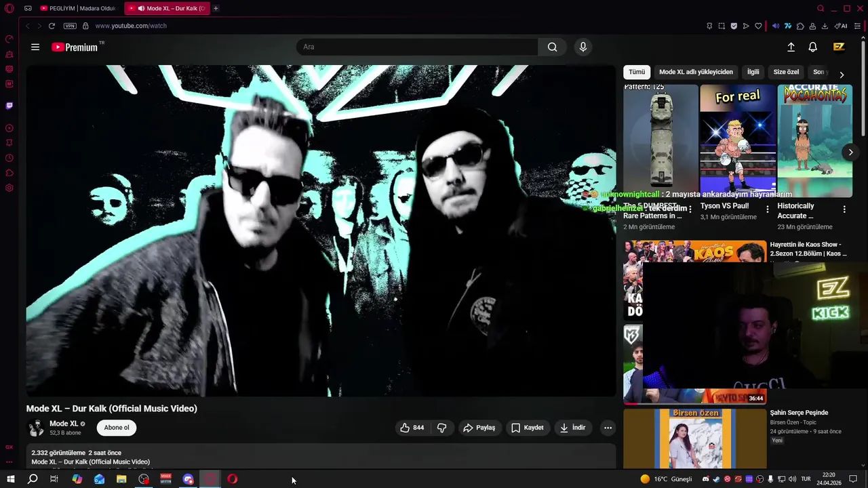Screen dimensions: 868x488
Task: Click the Opera GX logo menu
Action: pyautogui.click(x=9, y=8)
